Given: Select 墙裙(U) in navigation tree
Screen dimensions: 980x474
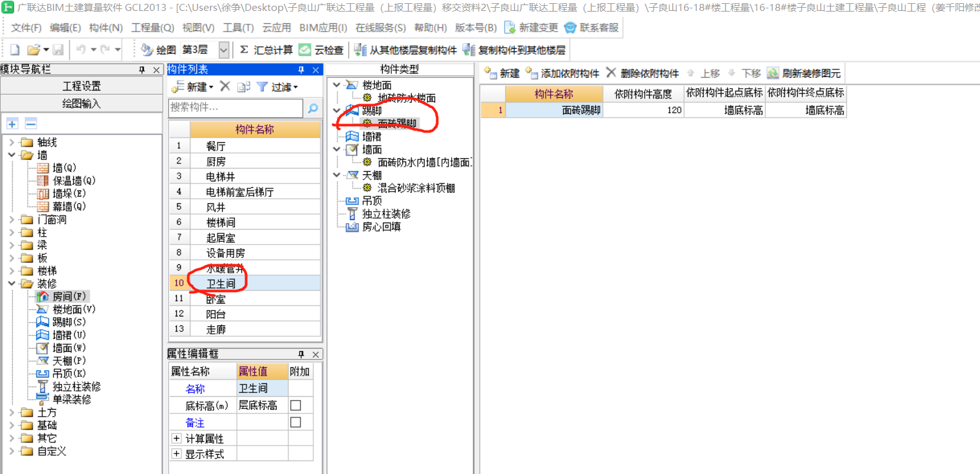Looking at the screenshot, I should (x=60, y=335).
